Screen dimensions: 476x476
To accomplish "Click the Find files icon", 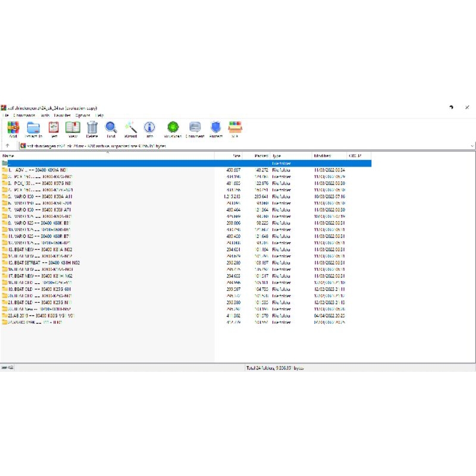I will (x=111, y=128).
